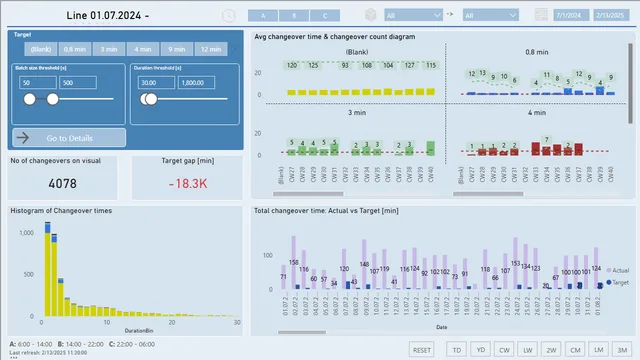Click horizontal scrollbar under Actual vs Target chart
The image size is (640, 360).
(x=302, y=332)
